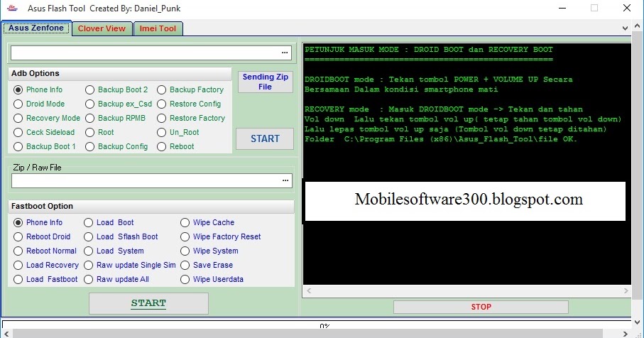644x338 pixels.
Task: Click the Adb Options START button
Action: pyautogui.click(x=265, y=138)
